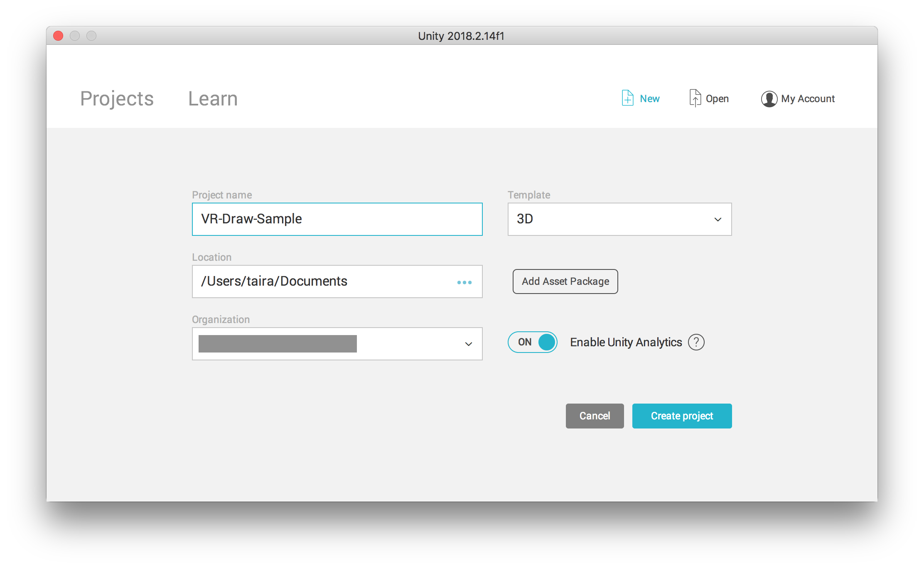Click the Add Asset Package button
The width and height of the screenshot is (924, 568).
[x=565, y=282]
